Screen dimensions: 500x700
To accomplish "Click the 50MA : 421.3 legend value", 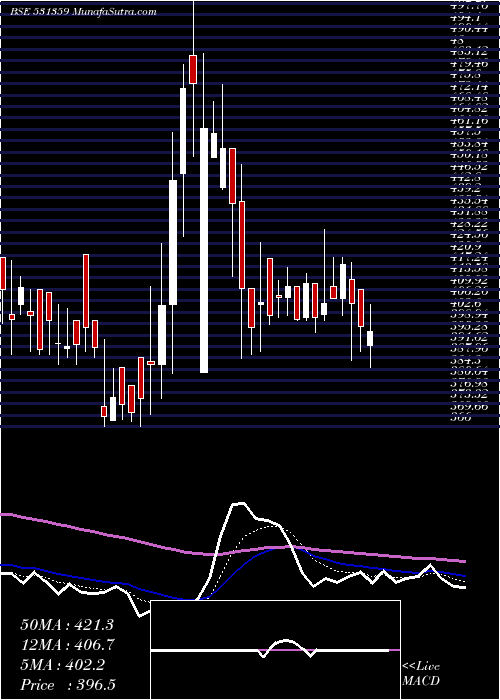I will click(x=67, y=625).
